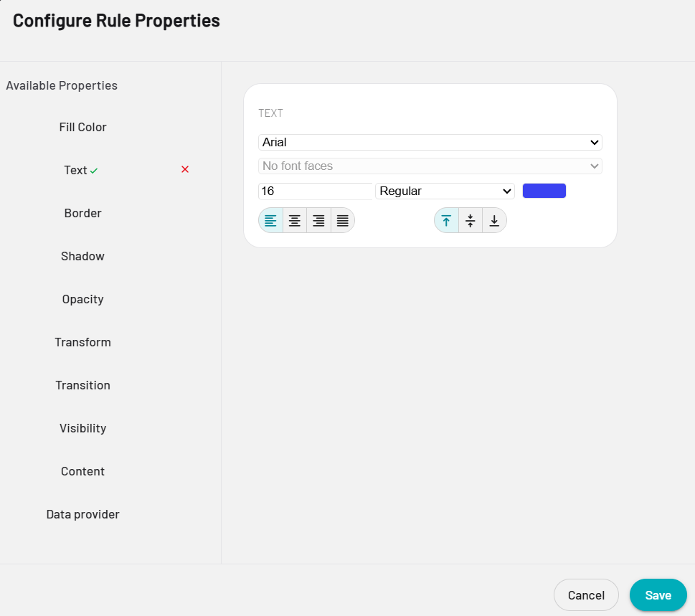Select Visibility property
695x616 pixels.
83,428
